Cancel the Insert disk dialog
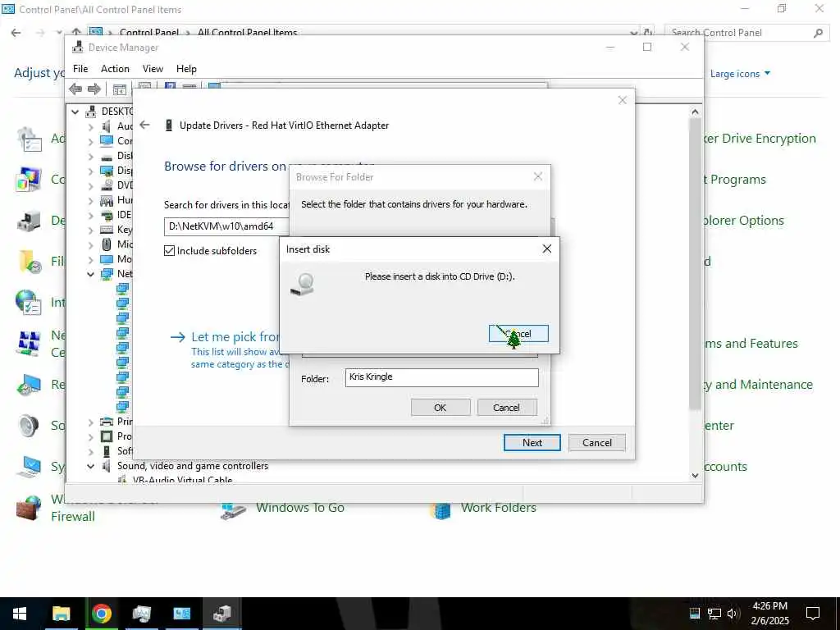 pyautogui.click(x=518, y=333)
